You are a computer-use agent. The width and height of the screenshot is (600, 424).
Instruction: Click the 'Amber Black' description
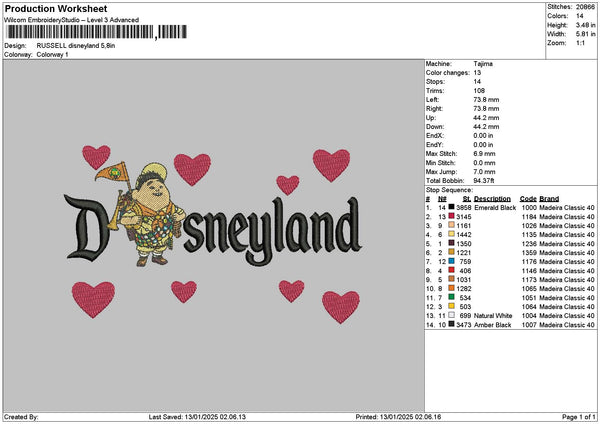(x=492, y=325)
